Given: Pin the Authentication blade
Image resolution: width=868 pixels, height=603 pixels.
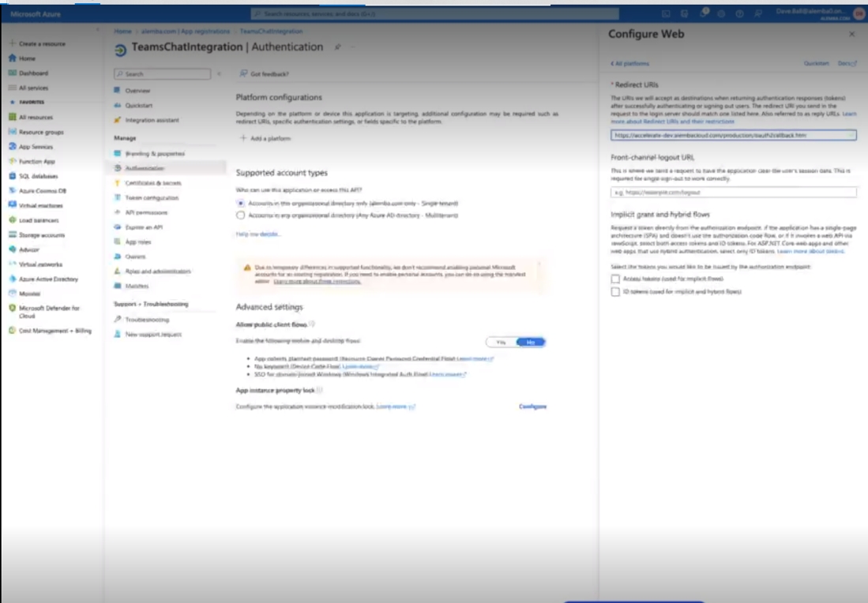Looking at the screenshot, I should click(337, 47).
